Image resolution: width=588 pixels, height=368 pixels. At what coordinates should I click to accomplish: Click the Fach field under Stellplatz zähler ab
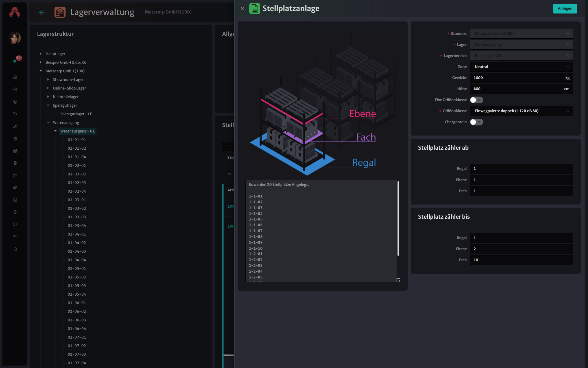click(521, 191)
